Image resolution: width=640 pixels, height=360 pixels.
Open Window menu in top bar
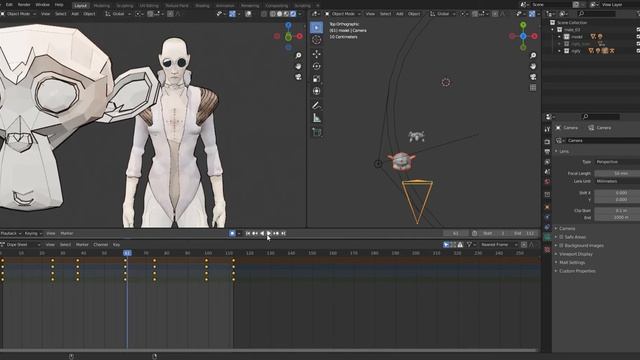click(42, 4)
